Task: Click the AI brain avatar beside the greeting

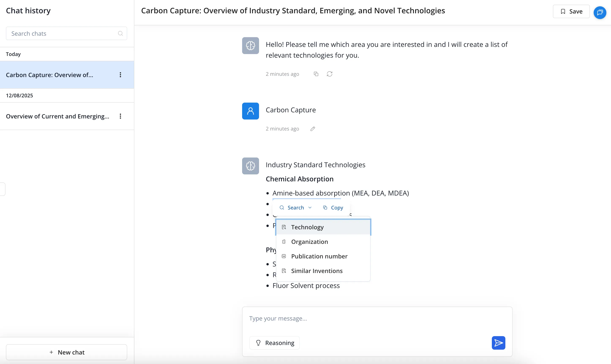Action: [250, 45]
